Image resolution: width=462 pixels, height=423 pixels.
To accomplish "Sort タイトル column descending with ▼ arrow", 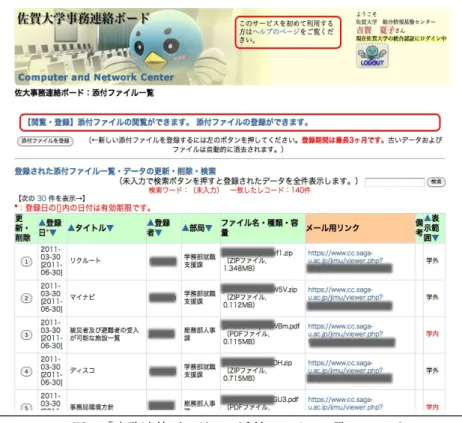I will tap(110, 228).
